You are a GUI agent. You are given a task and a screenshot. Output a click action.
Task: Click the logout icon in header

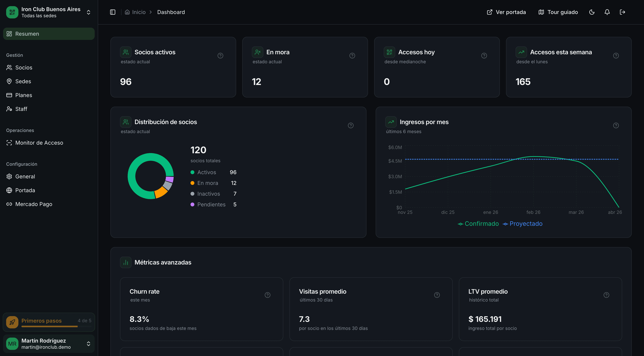point(623,12)
